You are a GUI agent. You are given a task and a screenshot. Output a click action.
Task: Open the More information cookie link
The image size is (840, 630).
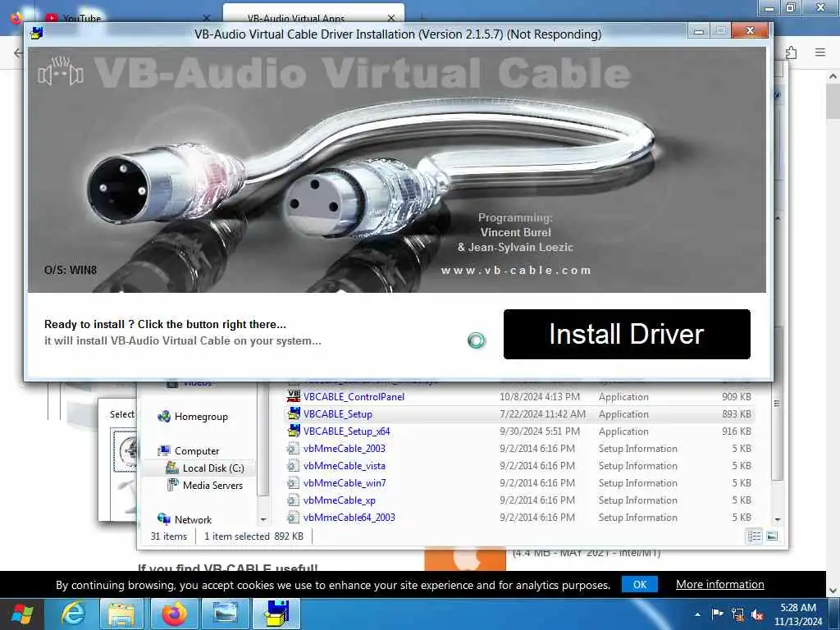click(720, 584)
